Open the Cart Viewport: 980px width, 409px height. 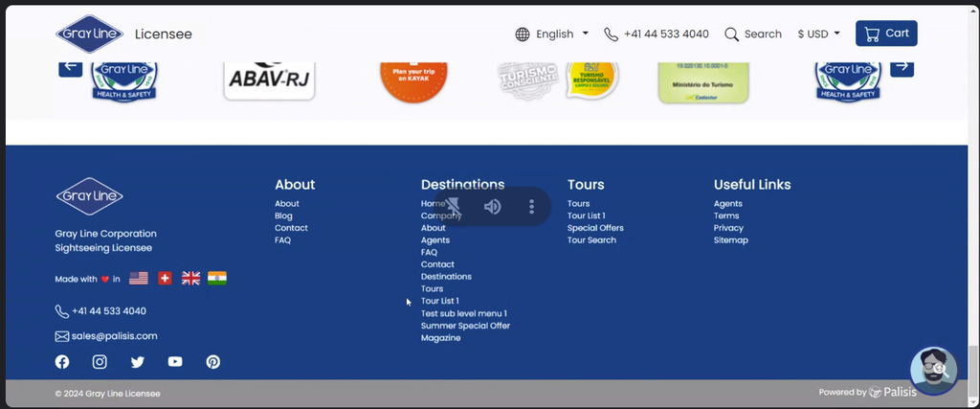tap(886, 34)
